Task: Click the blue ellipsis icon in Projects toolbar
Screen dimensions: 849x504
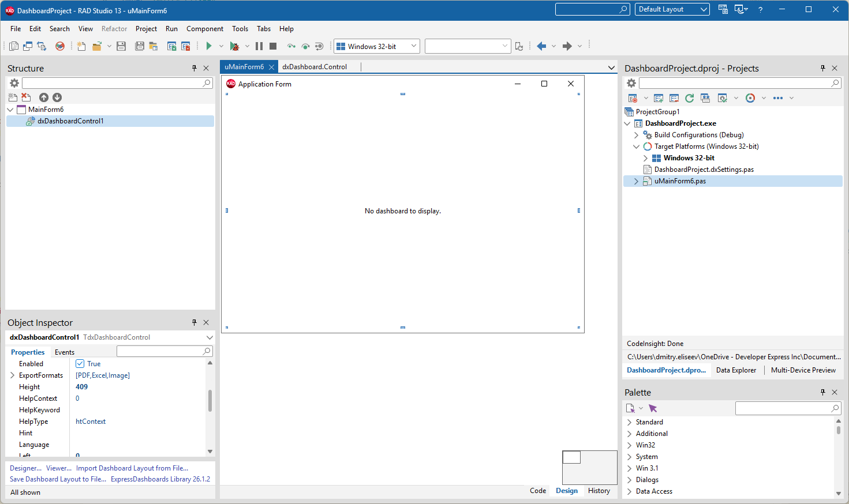Action: tap(778, 98)
